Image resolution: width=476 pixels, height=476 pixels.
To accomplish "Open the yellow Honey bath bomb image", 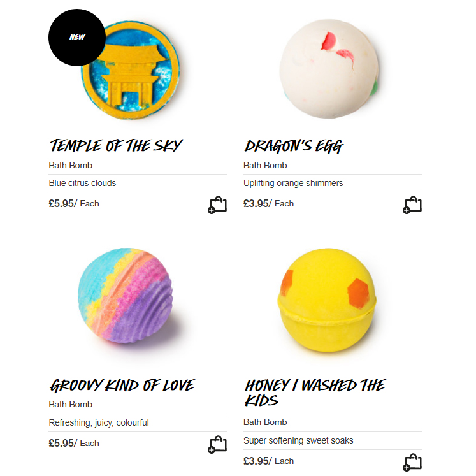I will point(327,300).
